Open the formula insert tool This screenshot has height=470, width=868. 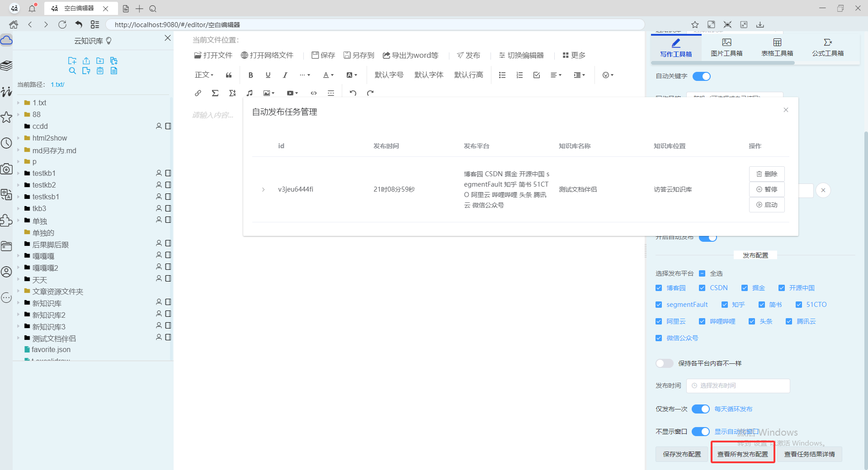click(x=215, y=93)
